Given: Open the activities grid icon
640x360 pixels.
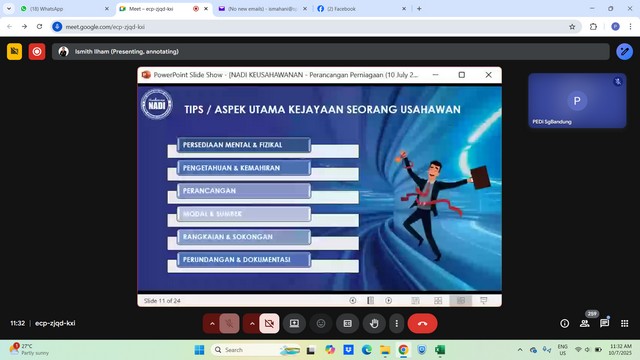Looking at the screenshot, I should (x=624, y=324).
